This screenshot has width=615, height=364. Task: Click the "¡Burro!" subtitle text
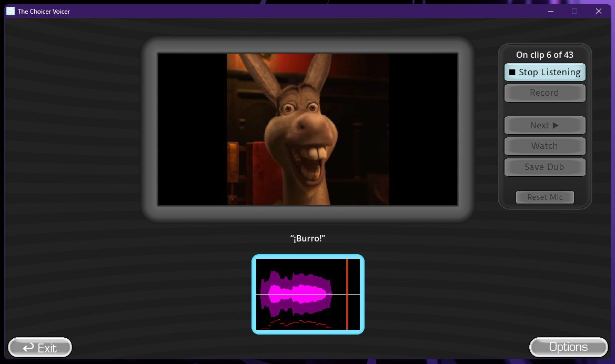(307, 238)
